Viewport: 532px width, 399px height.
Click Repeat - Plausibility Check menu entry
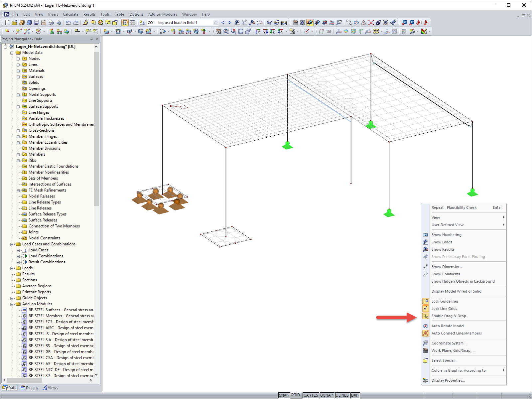(x=464, y=207)
